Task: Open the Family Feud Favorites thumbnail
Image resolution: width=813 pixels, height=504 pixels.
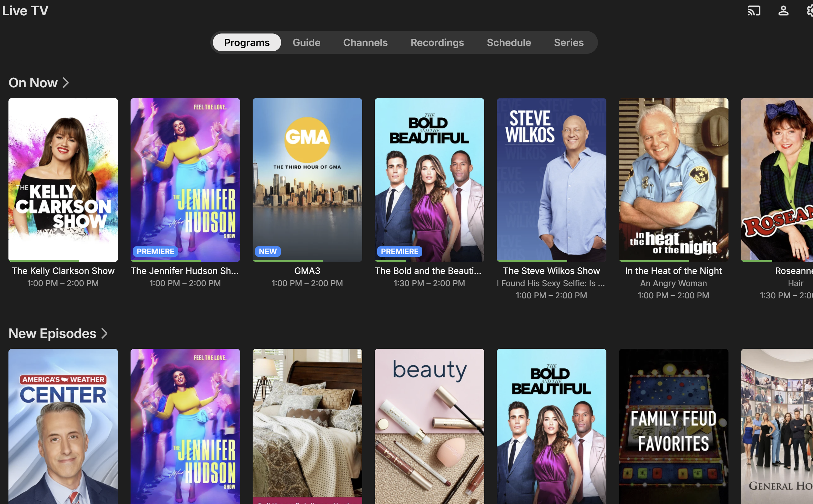Action: pyautogui.click(x=673, y=426)
